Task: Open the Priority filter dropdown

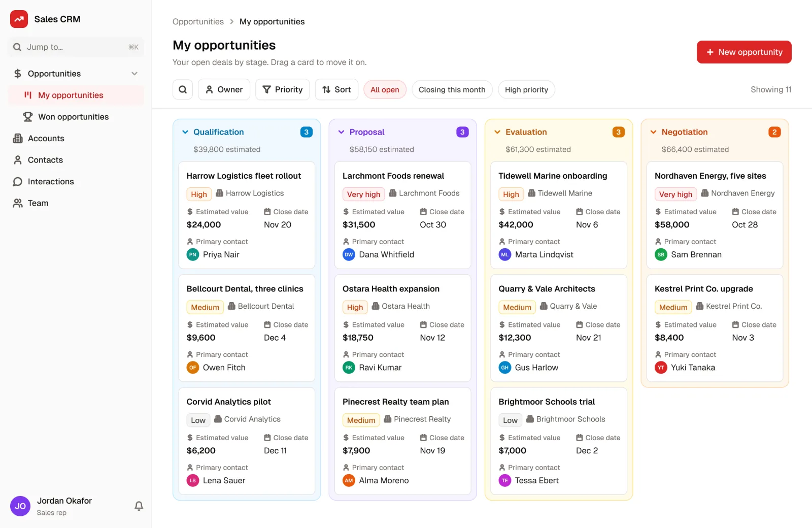Action: pyautogui.click(x=283, y=89)
